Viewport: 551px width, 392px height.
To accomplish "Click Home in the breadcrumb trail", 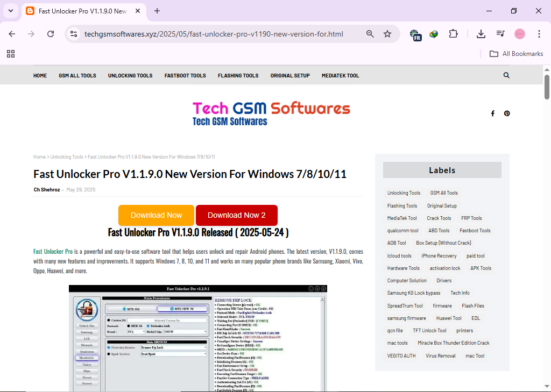I will [39, 157].
